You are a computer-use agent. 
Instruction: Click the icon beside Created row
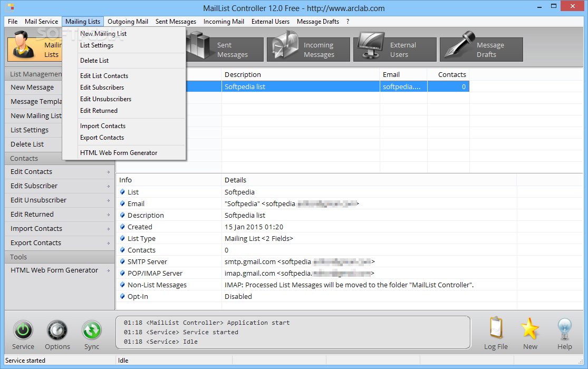[122, 227]
